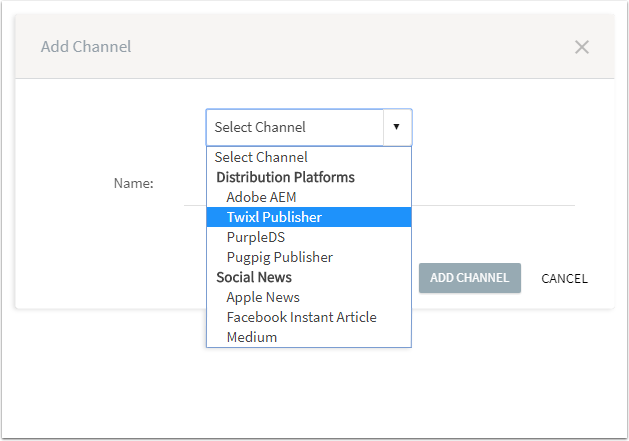Pick PurpleDS from the dropdown
The width and height of the screenshot is (629, 441).
click(309, 237)
